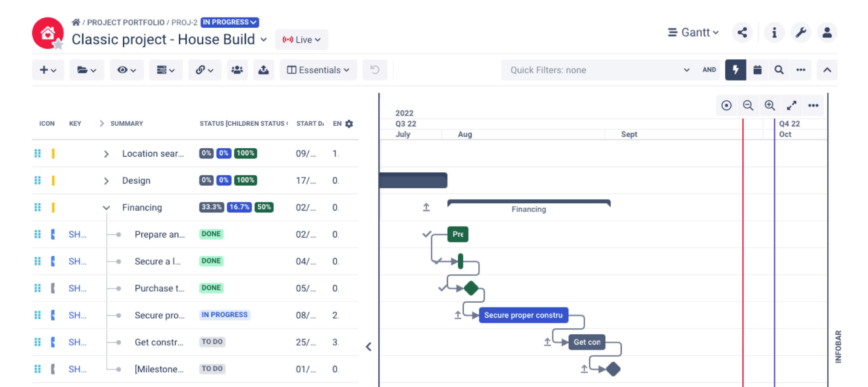Collapse the table panel left arrow

click(369, 347)
